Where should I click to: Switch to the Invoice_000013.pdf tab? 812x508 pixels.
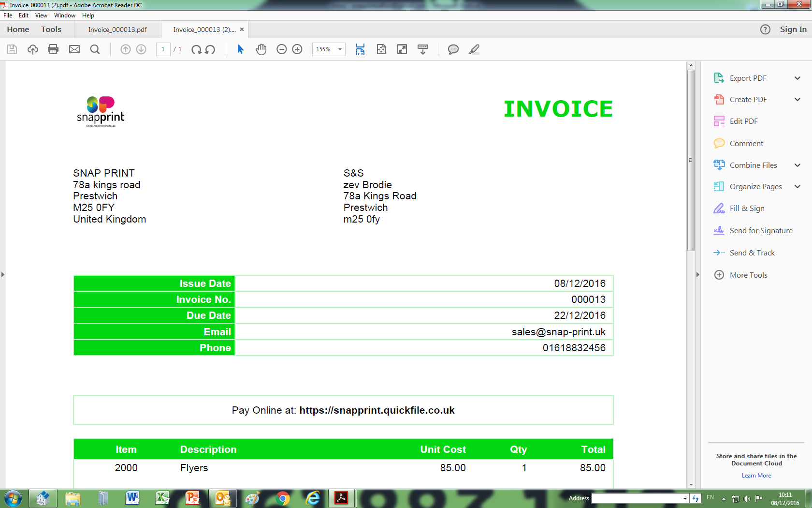pos(117,29)
